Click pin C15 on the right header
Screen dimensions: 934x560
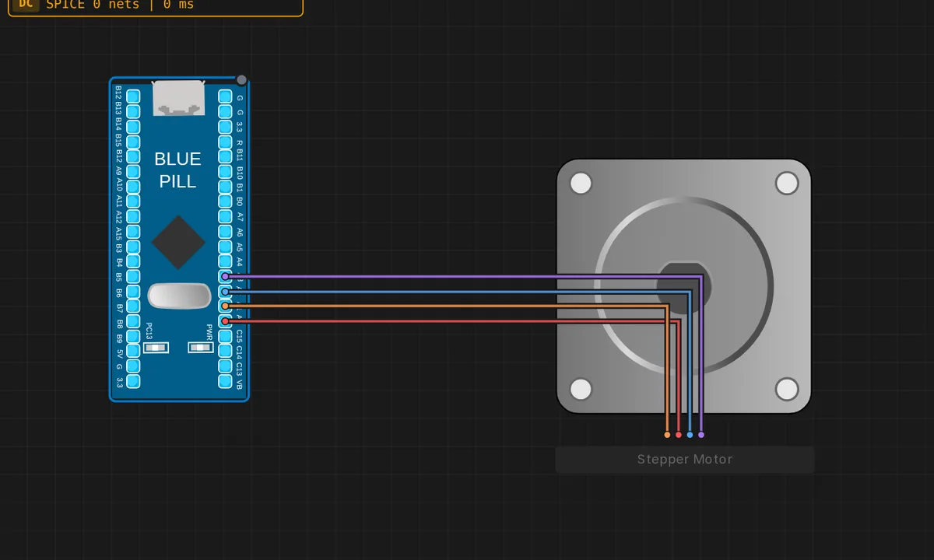coord(225,336)
